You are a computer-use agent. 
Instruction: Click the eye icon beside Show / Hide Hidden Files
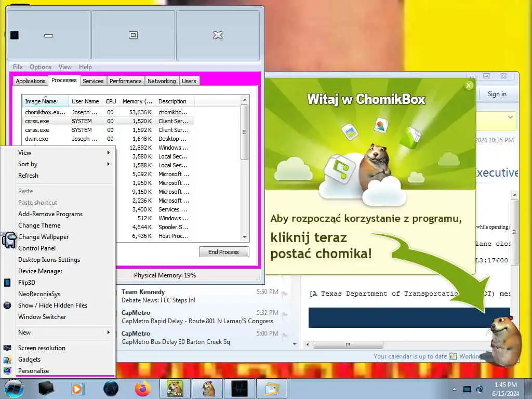coord(7,305)
